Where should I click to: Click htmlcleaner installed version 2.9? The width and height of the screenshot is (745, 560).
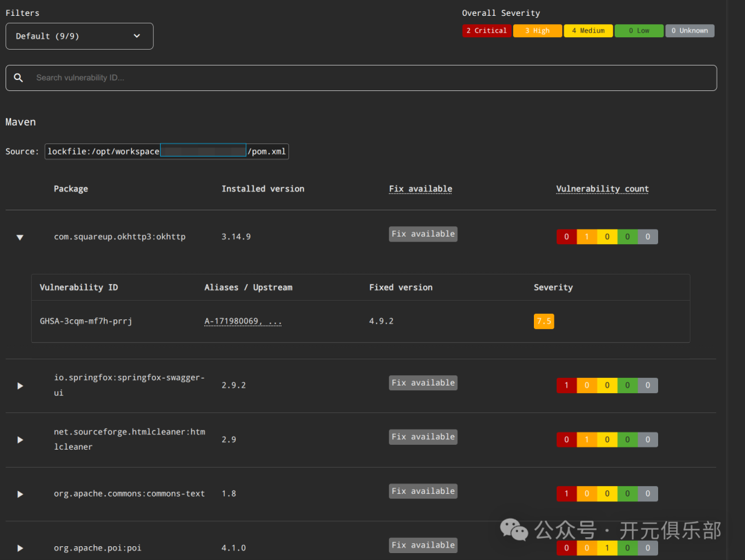tap(229, 440)
